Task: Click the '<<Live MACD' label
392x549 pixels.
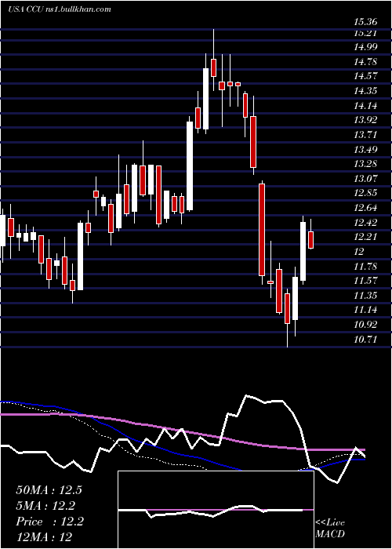Action: coord(330,528)
